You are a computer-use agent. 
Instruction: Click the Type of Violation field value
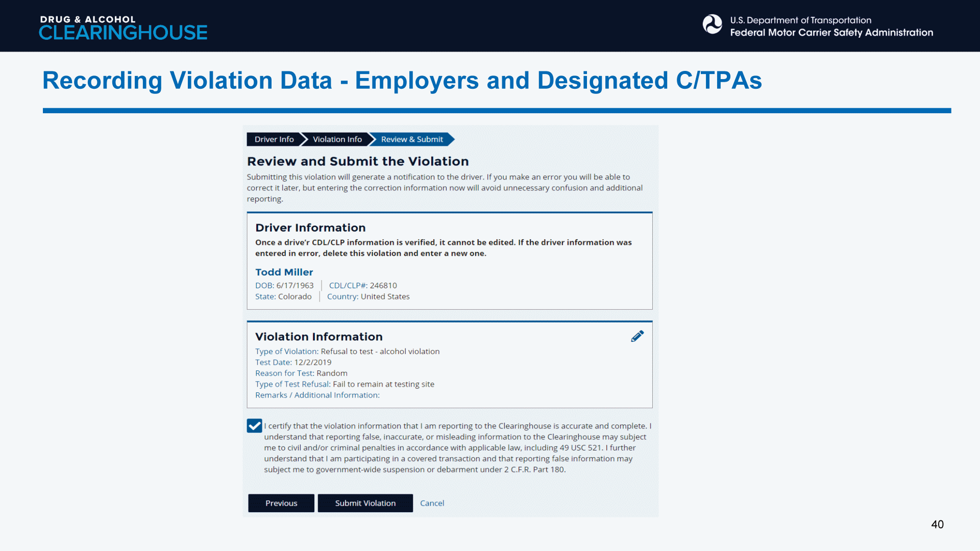click(380, 352)
